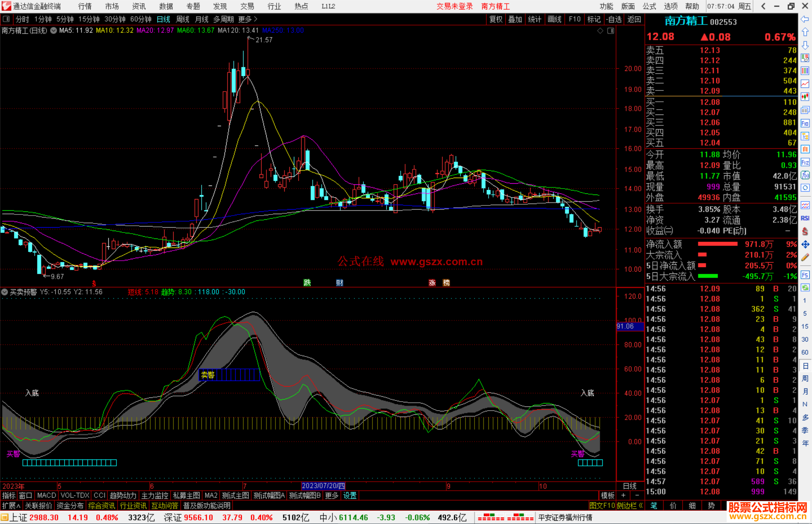812x524 pixels.
Task: Click the trend line chart sidebar icon
Action: (805, 83)
